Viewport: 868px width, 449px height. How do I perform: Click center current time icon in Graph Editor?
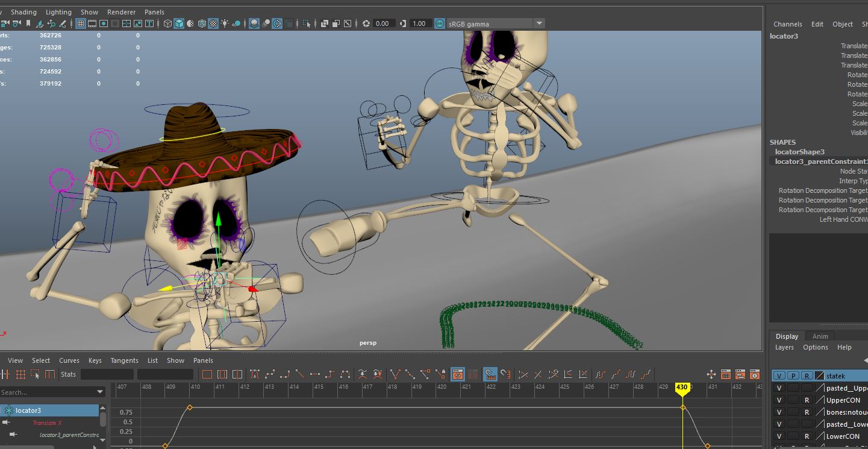click(x=237, y=374)
